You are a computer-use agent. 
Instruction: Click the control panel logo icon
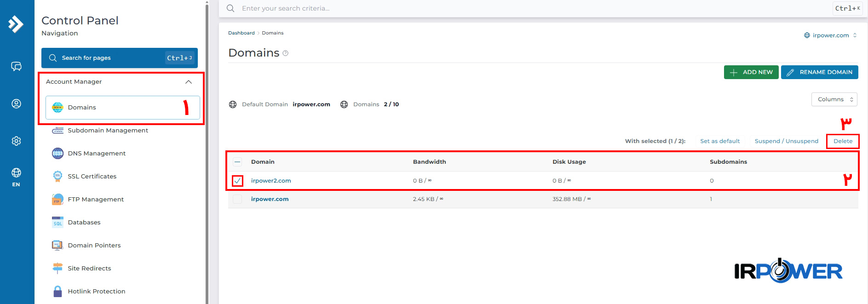[x=16, y=24]
